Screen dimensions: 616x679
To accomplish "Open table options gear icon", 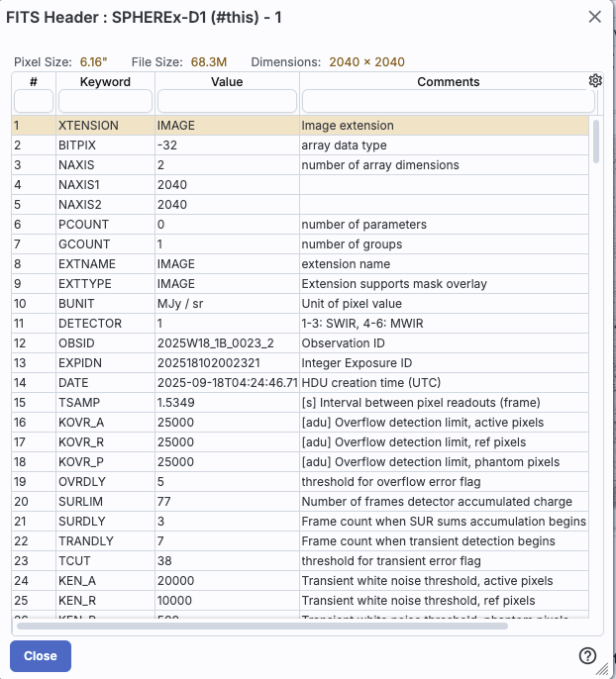I will tap(595, 80).
